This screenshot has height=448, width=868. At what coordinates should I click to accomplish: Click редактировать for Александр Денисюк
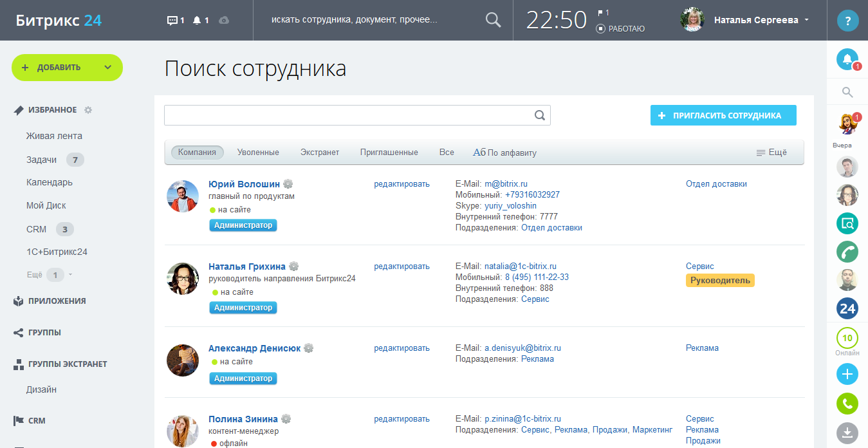click(x=402, y=348)
